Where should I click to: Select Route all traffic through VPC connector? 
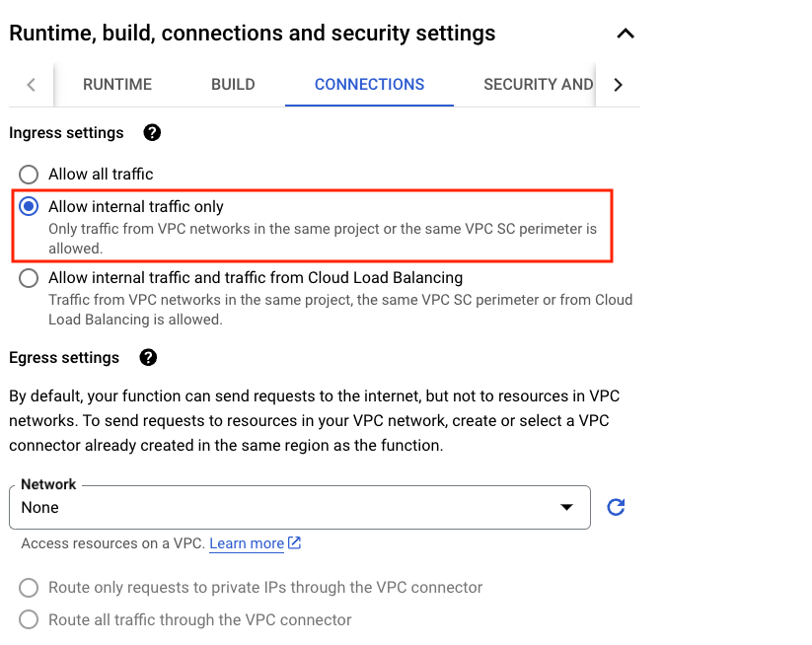click(30, 620)
